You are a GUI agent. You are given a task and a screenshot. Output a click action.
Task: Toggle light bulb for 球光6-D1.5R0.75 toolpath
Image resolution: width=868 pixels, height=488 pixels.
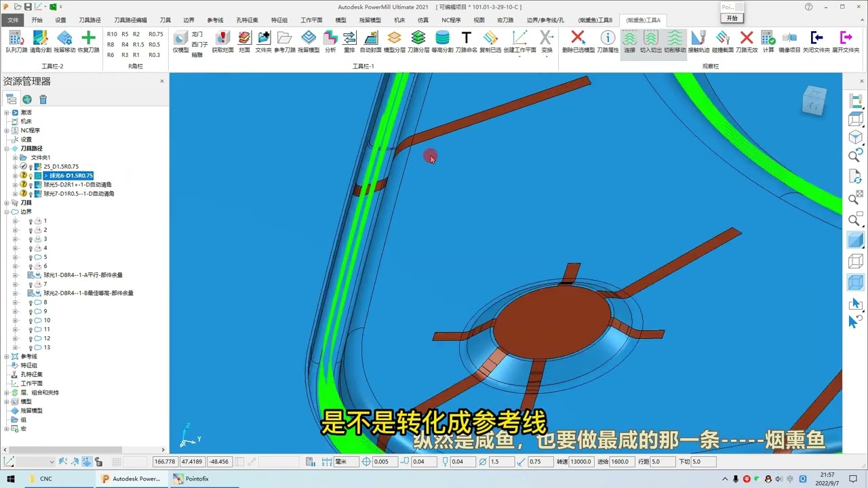coord(31,176)
